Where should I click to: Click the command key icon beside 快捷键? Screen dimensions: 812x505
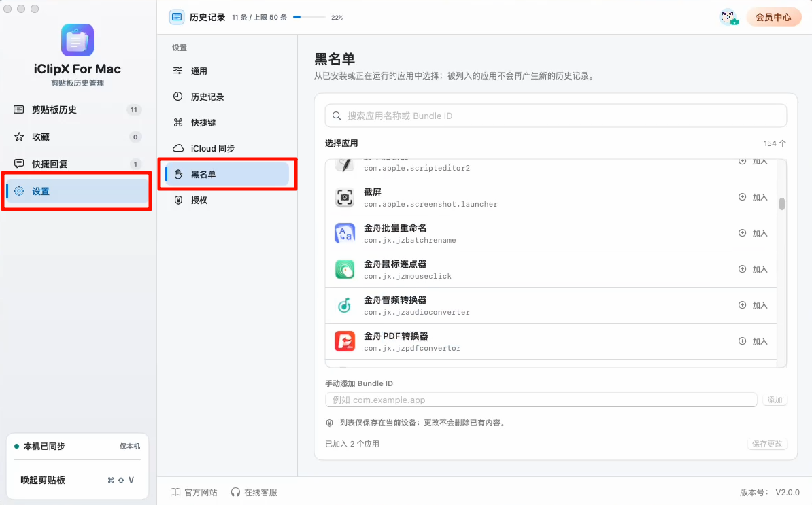(178, 122)
